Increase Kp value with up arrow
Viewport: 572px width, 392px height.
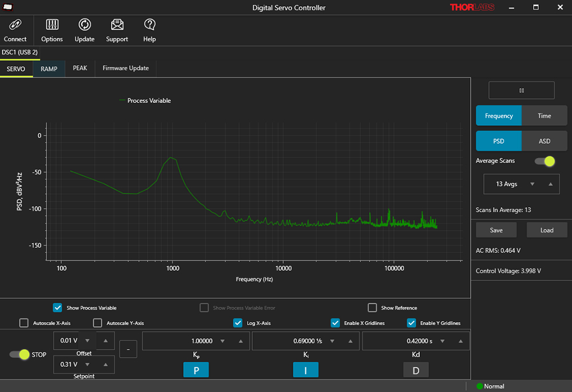(x=240, y=341)
